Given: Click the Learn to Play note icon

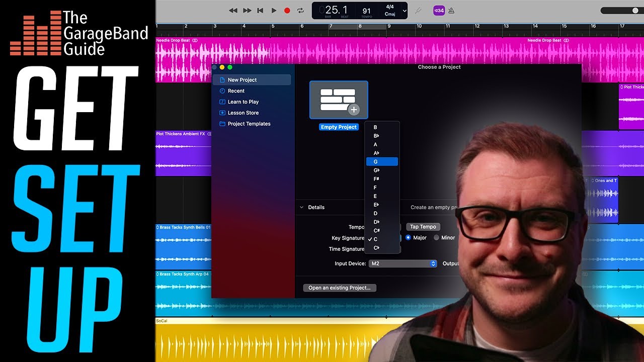Looking at the screenshot, I should coord(222,102).
